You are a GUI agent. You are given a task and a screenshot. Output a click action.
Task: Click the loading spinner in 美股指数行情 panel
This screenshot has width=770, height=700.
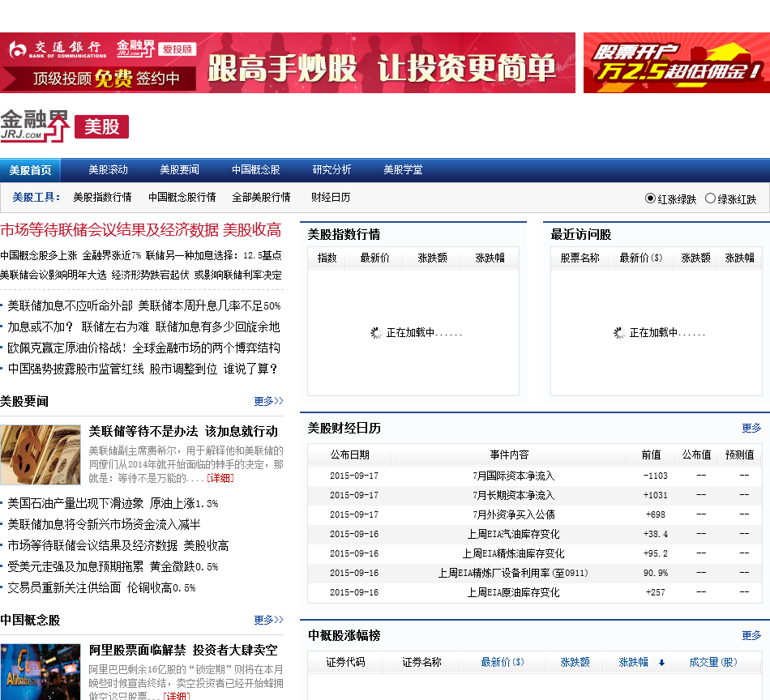[x=377, y=333]
